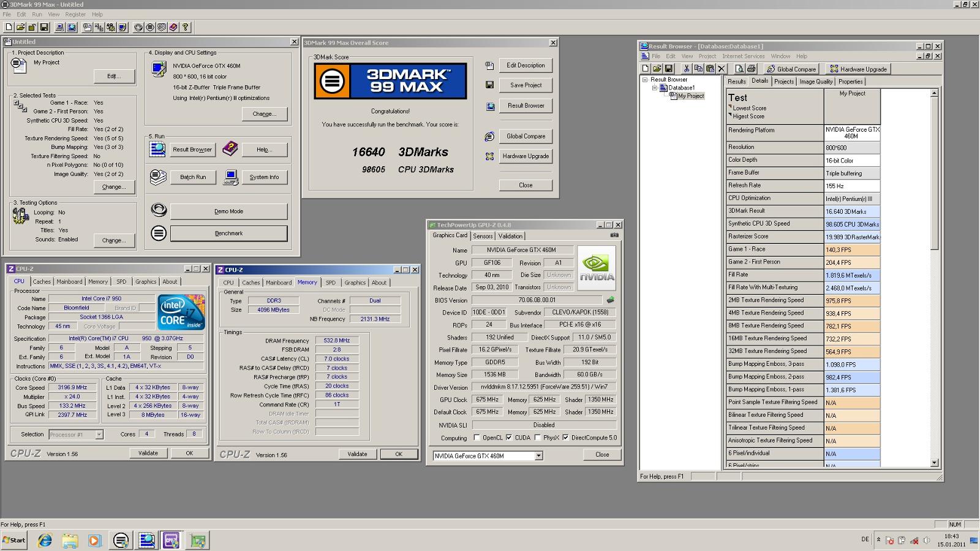Open the GPU selection dropdown in GPU-Z
The height and width of the screenshot is (551, 980).
pyautogui.click(x=538, y=456)
